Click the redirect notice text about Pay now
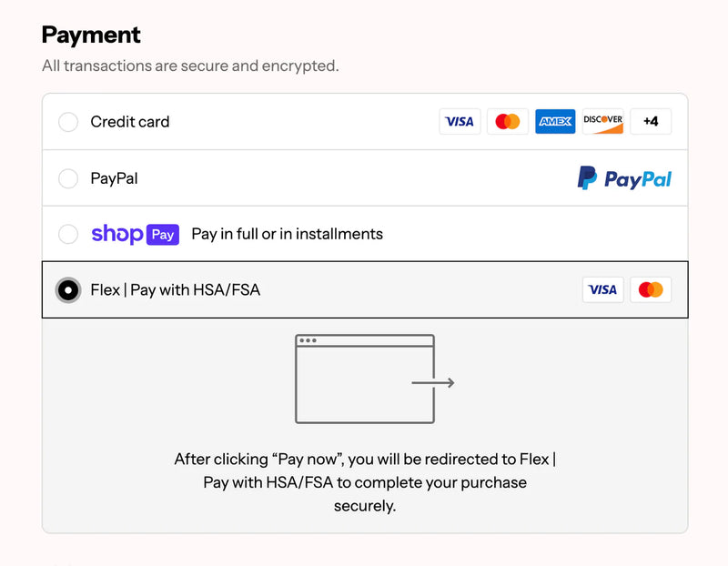Viewport: 728px width, 566px height. pyautogui.click(x=365, y=482)
